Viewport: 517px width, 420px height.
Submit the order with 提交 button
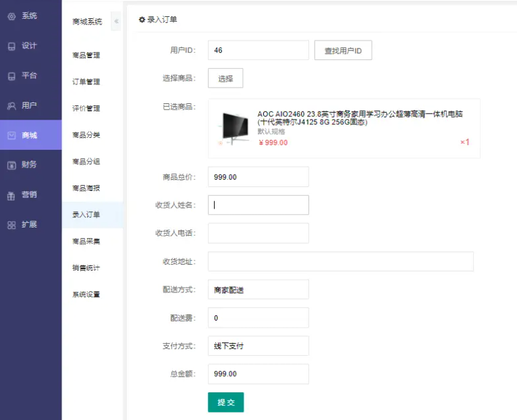tap(226, 402)
